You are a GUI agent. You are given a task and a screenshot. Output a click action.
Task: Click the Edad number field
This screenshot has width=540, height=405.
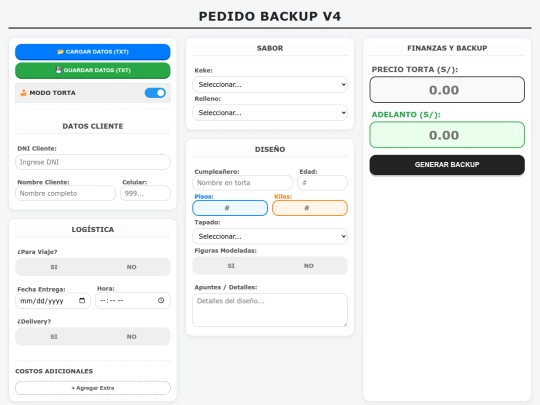pos(322,183)
